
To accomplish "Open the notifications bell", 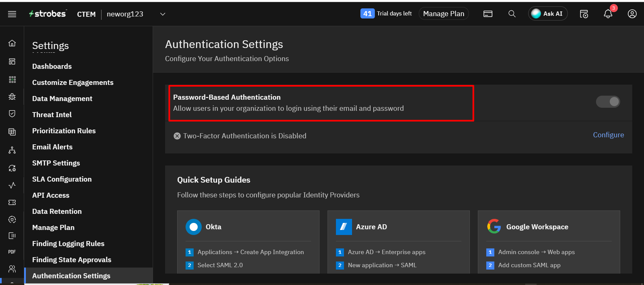I will pyautogui.click(x=608, y=14).
